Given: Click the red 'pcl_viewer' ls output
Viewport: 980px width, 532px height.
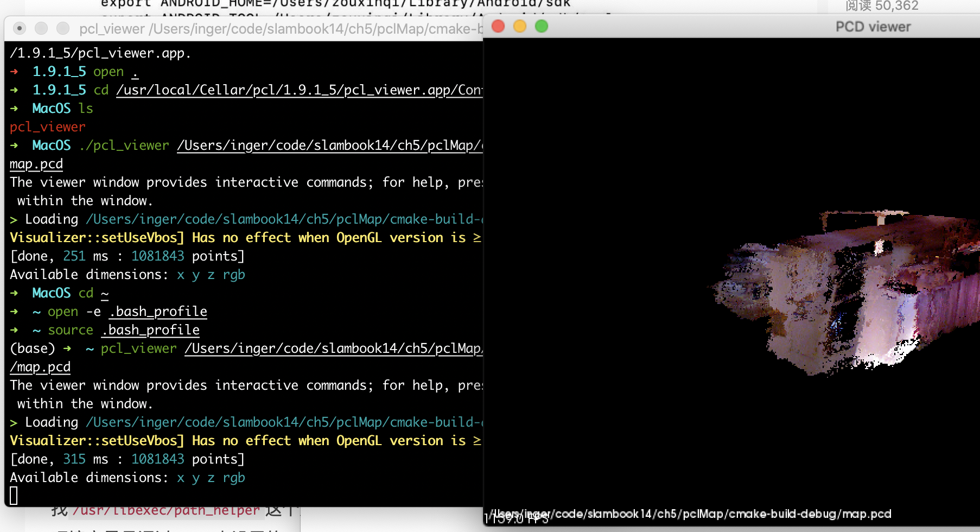Looking at the screenshot, I should (x=48, y=127).
